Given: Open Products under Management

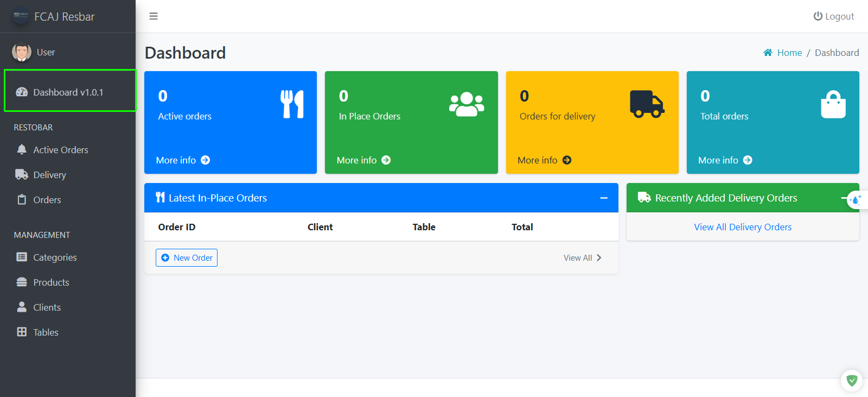Looking at the screenshot, I should tap(68, 282).
